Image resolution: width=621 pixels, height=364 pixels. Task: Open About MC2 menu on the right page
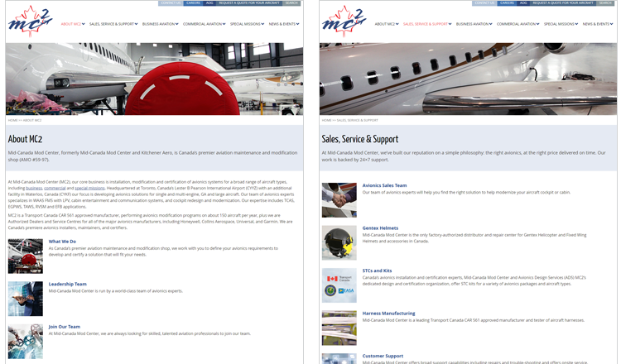[x=384, y=24]
